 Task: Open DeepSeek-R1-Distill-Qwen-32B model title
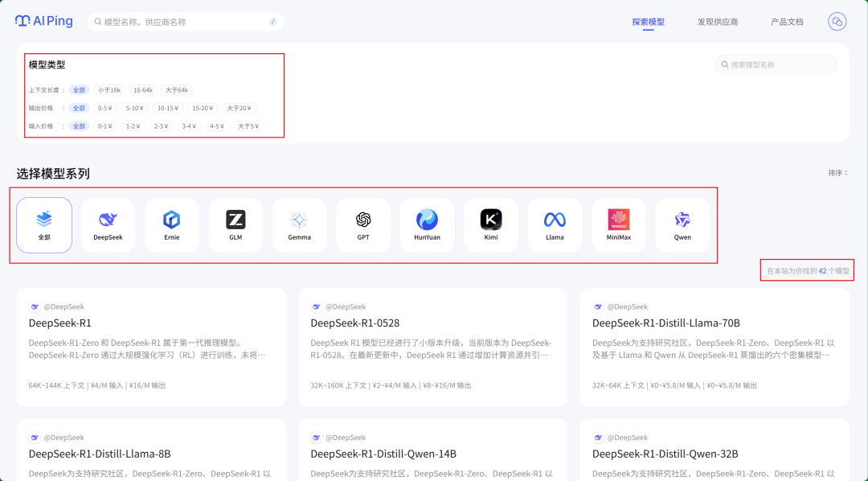point(665,454)
